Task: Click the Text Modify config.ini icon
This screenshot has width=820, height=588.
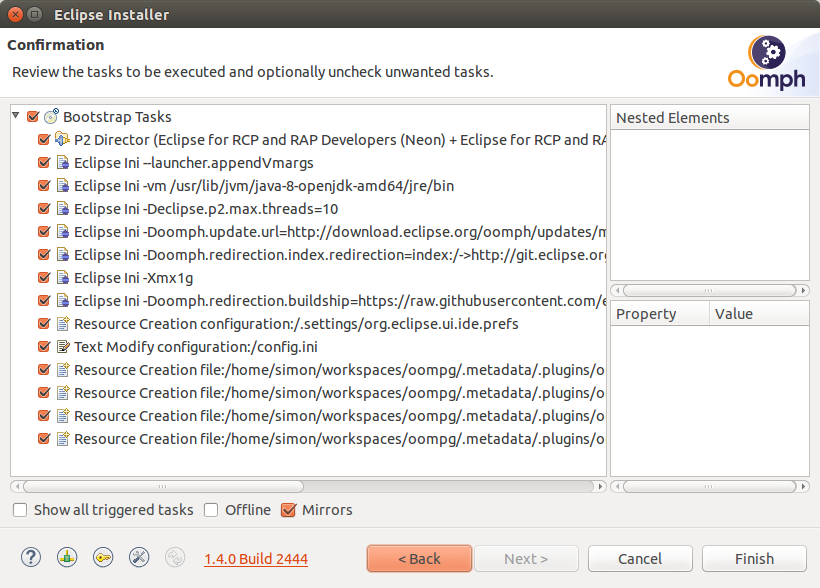Action: coord(63,347)
